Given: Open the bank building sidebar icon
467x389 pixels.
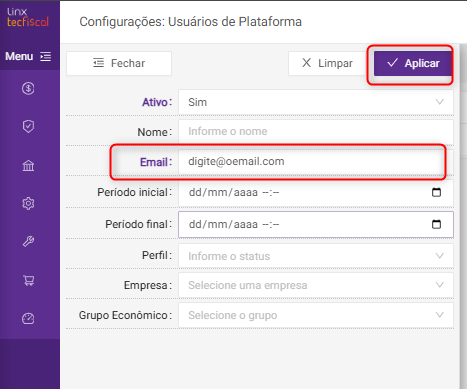Looking at the screenshot, I should pos(28,165).
